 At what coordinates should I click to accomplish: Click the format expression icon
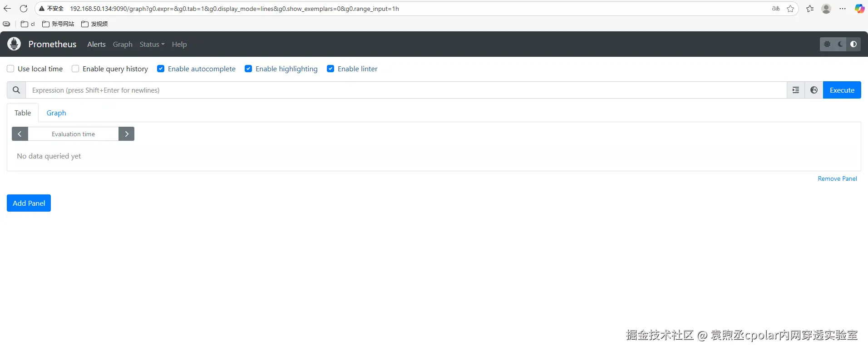(x=796, y=90)
